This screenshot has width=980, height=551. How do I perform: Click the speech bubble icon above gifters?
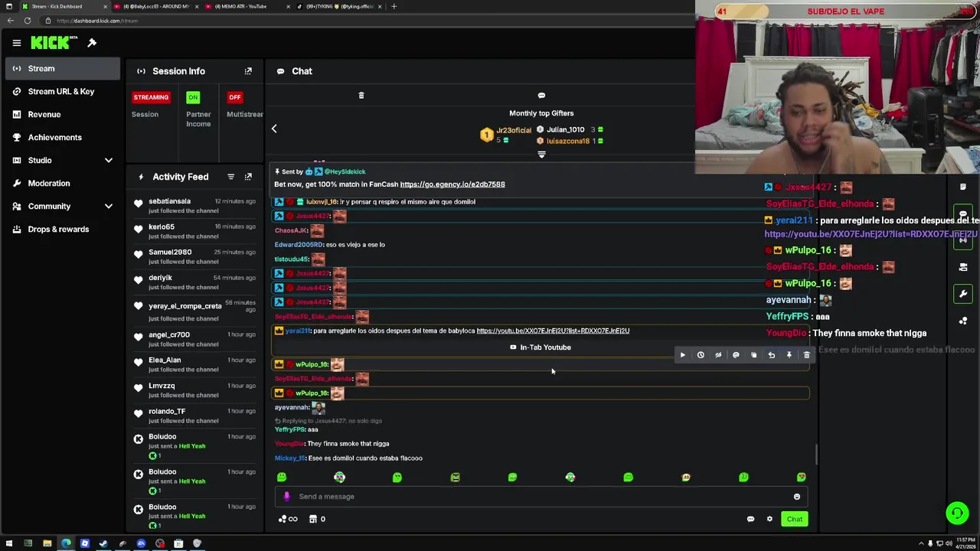pyautogui.click(x=541, y=96)
